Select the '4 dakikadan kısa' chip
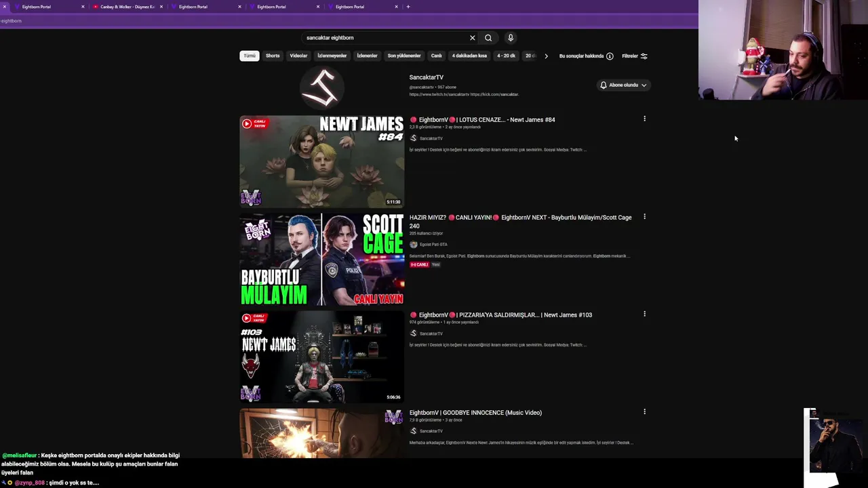Image resolution: width=868 pixels, height=488 pixels. 469,56
